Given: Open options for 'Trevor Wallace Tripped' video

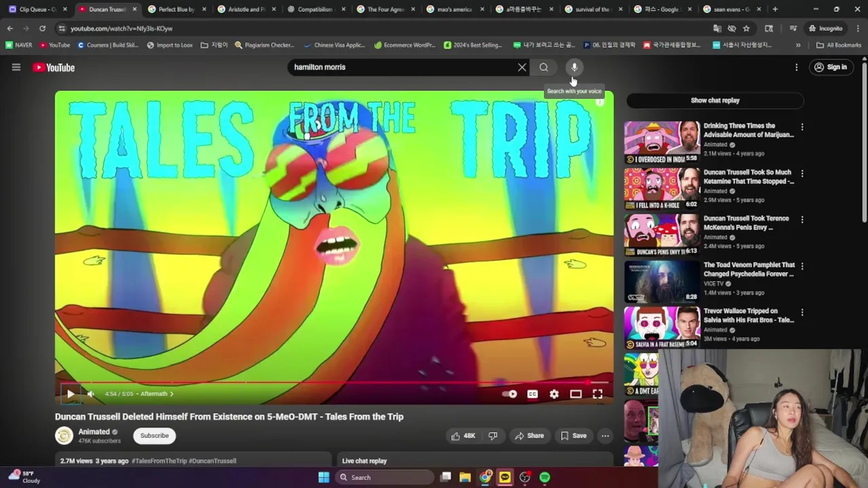Looking at the screenshot, I should (802, 312).
